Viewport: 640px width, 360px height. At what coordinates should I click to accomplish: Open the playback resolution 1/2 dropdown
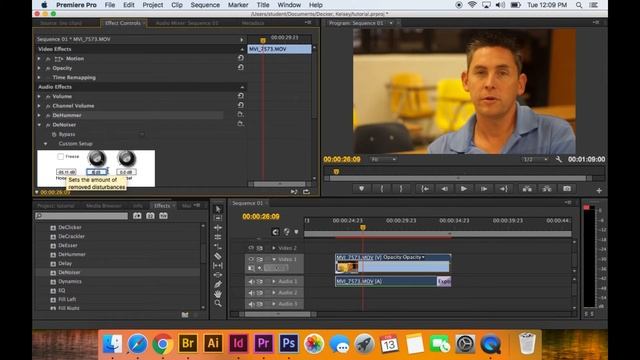point(535,159)
